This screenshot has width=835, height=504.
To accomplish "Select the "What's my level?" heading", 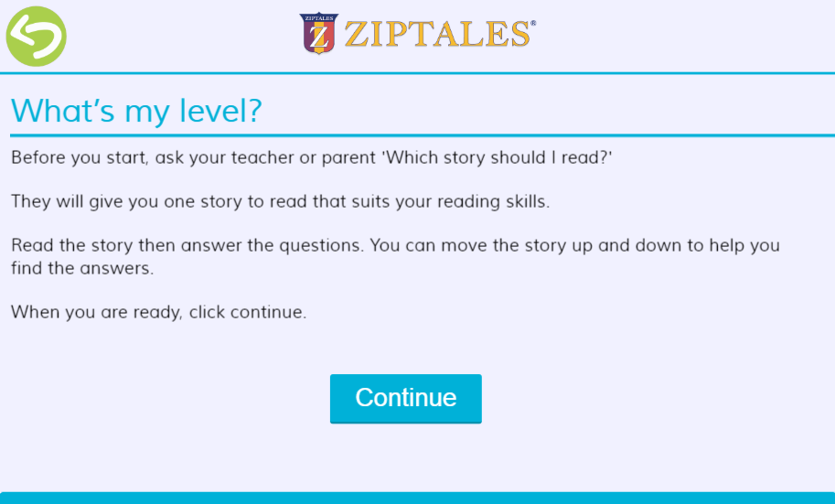I will tap(136, 111).
